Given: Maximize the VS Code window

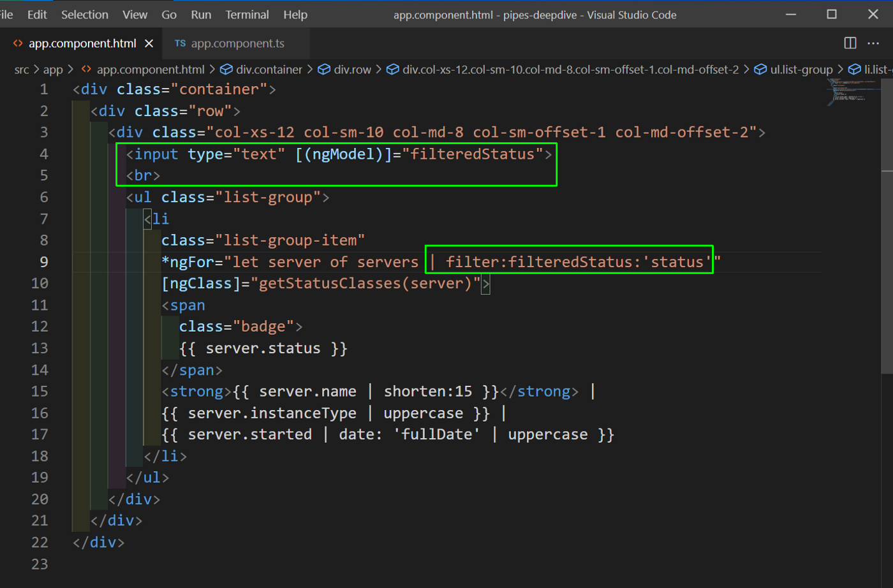Looking at the screenshot, I should pyautogui.click(x=832, y=14).
